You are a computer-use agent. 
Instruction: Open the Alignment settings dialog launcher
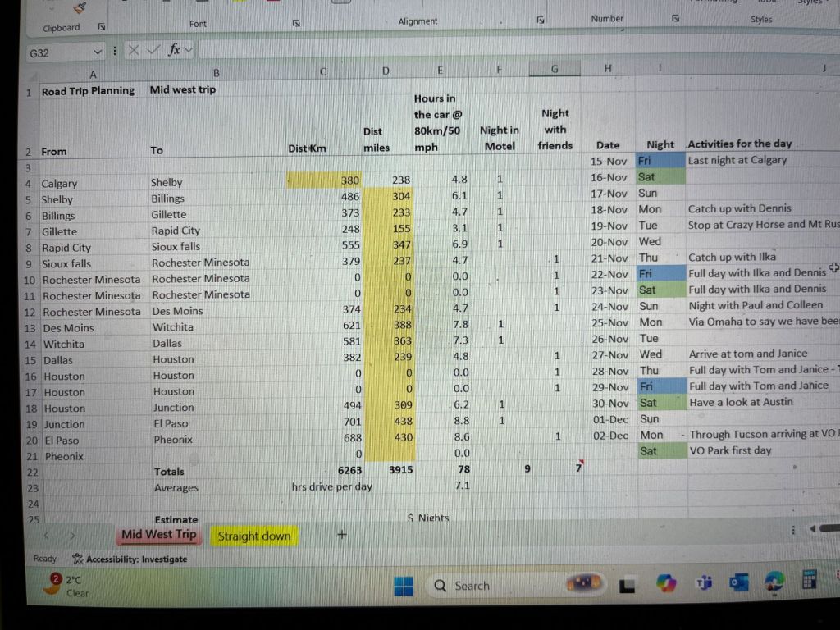pyautogui.click(x=541, y=20)
